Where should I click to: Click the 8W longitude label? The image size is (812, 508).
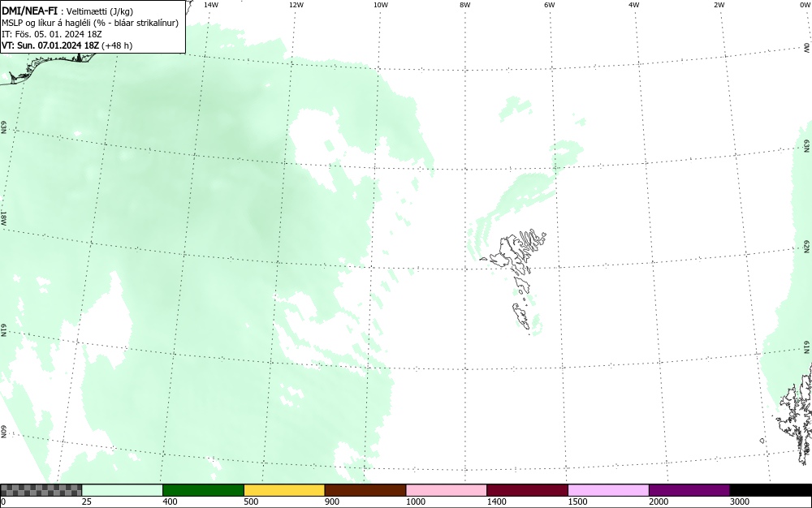(x=465, y=5)
